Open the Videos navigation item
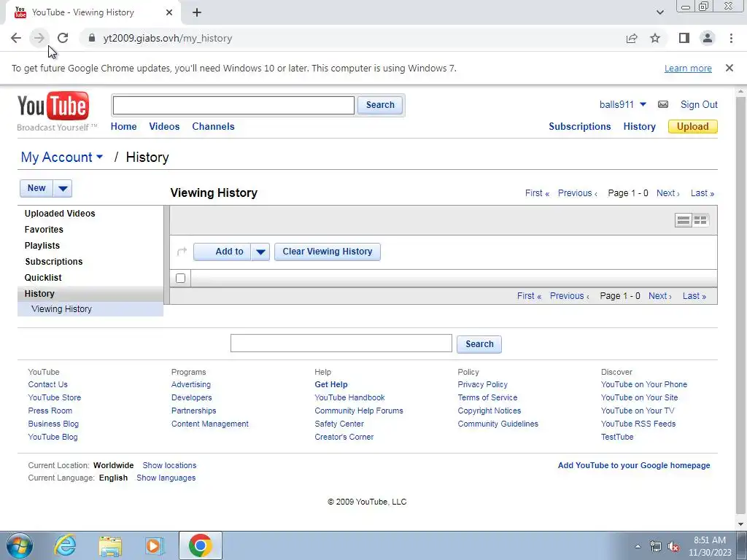The width and height of the screenshot is (747, 560). point(164,126)
